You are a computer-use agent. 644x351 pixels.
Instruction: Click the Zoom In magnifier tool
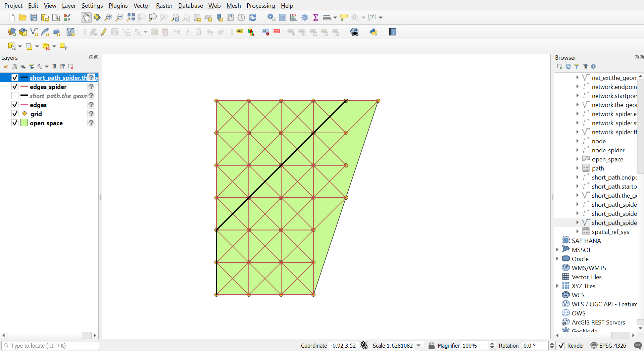108,17
